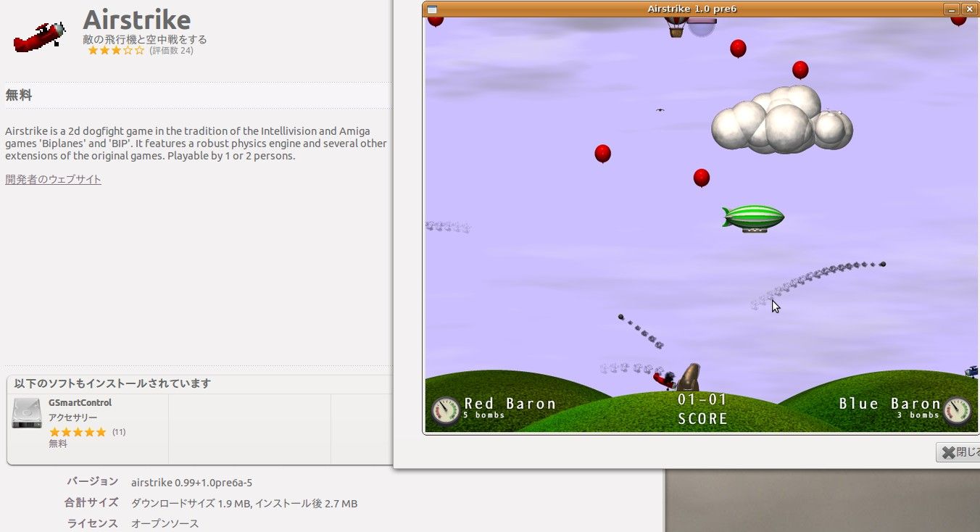The width and height of the screenshot is (980, 532).
Task: Click the Blue Baron player label
Action: 889,404
